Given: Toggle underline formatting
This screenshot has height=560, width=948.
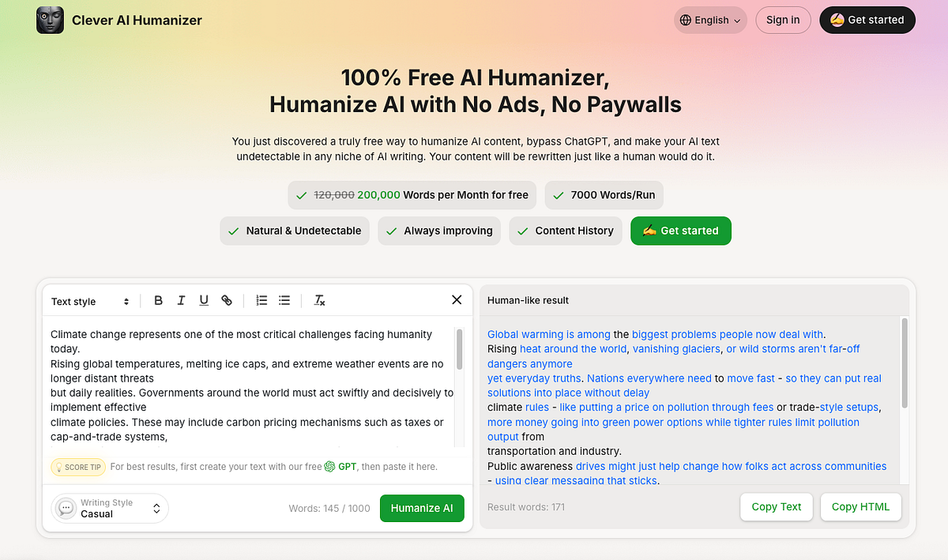Looking at the screenshot, I should coord(204,300).
